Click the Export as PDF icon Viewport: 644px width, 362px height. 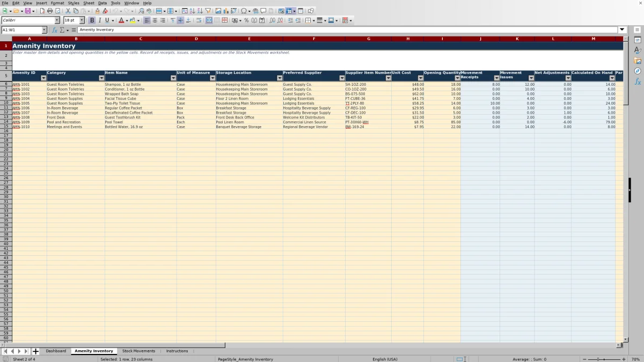(42, 11)
